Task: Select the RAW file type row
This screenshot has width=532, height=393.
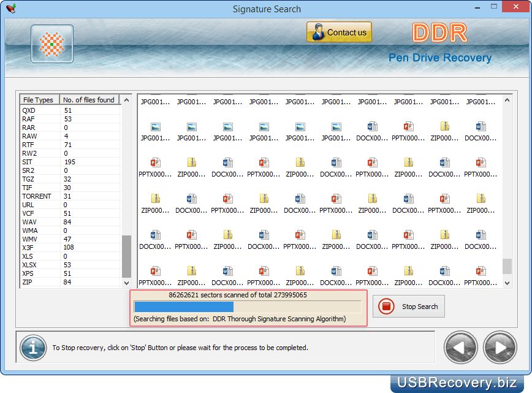Action: tap(70, 136)
